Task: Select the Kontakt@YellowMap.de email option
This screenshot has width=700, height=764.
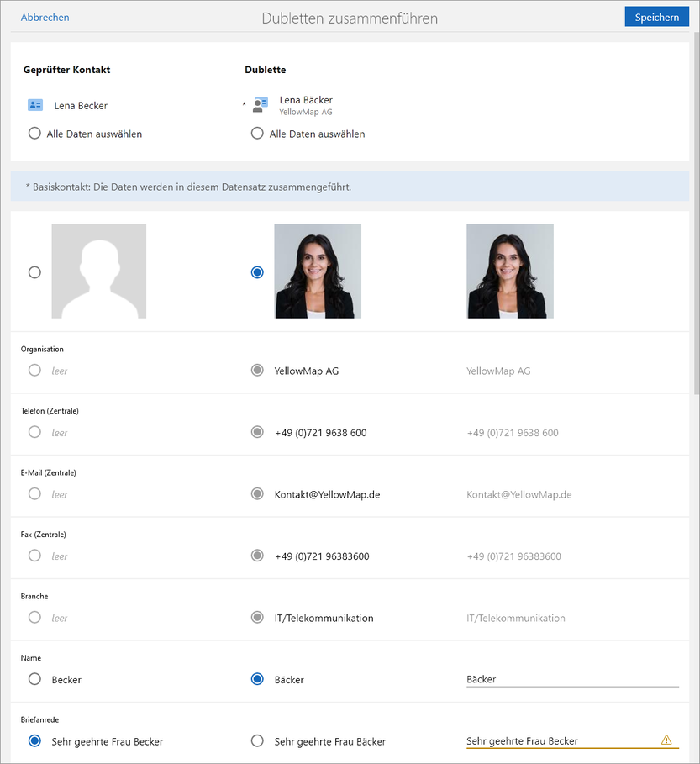Action: click(x=257, y=493)
